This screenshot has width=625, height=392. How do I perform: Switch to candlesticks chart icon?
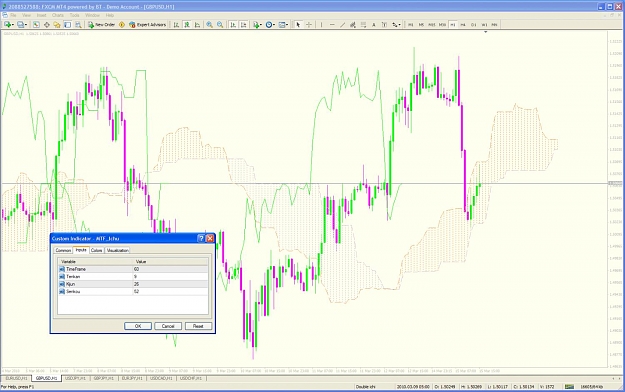[x=187, y=25]
